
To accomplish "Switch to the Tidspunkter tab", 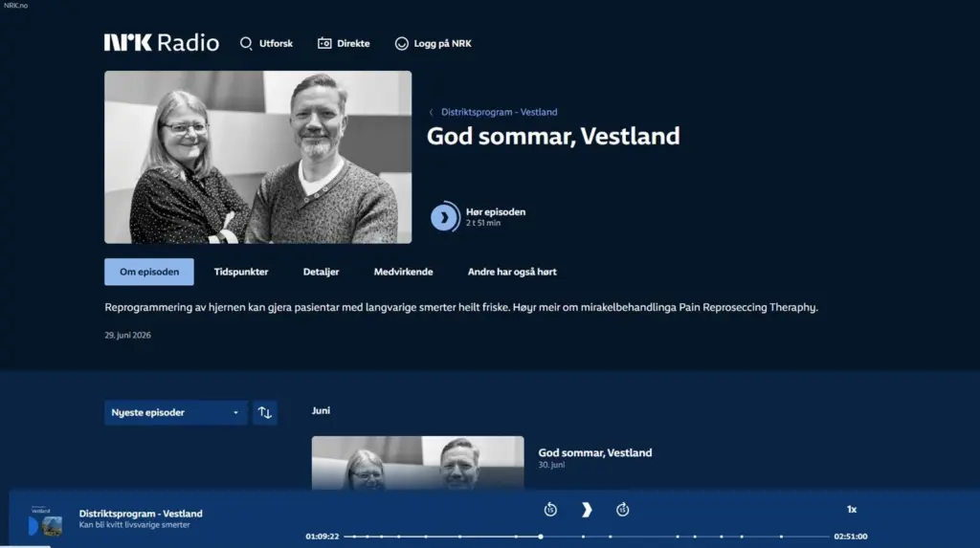I will [x=240, y=272].
